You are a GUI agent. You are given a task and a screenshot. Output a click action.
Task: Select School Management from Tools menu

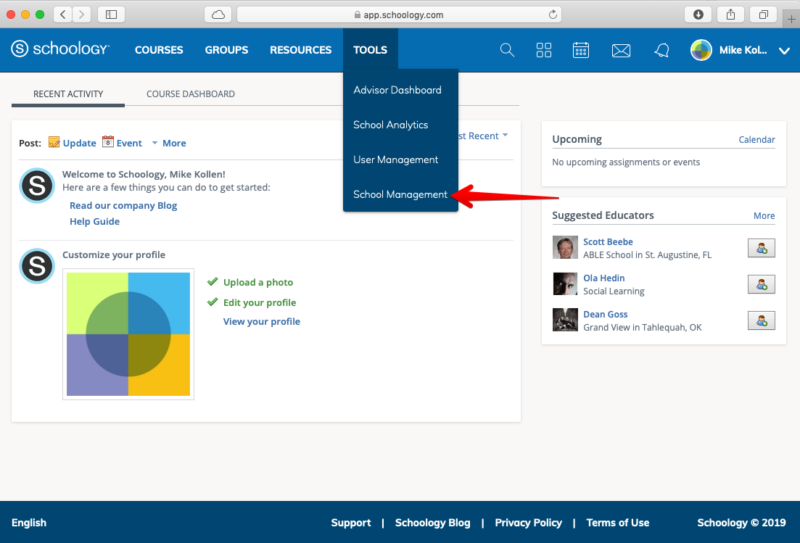tap(401, 194)
